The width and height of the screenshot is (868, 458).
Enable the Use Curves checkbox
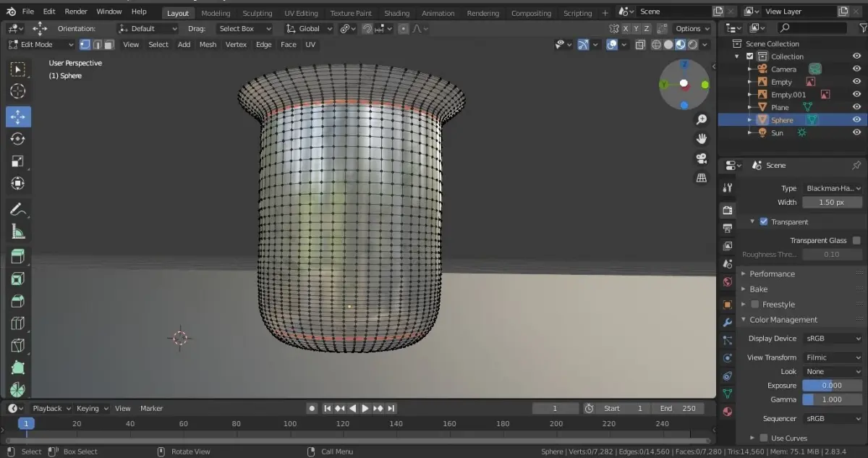point(763,438)
